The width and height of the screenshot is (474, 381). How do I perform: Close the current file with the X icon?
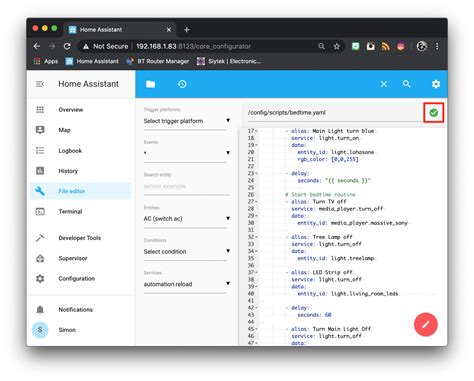pyautogui.click(x=384, y=84)
